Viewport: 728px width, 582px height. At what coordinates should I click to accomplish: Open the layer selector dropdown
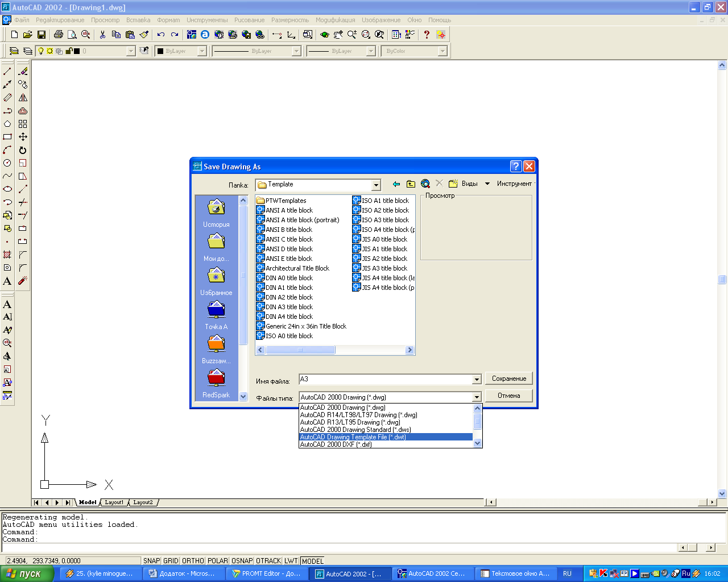(131, 51)
